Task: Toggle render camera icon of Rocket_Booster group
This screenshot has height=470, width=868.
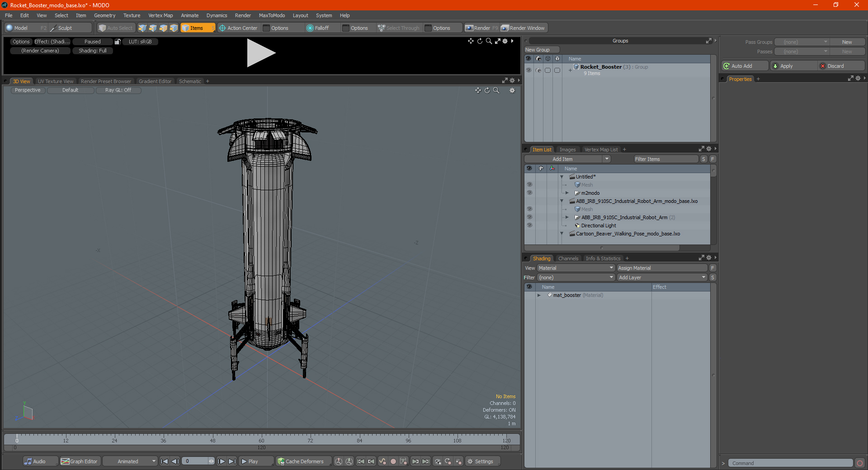Action: coord(538,70)
